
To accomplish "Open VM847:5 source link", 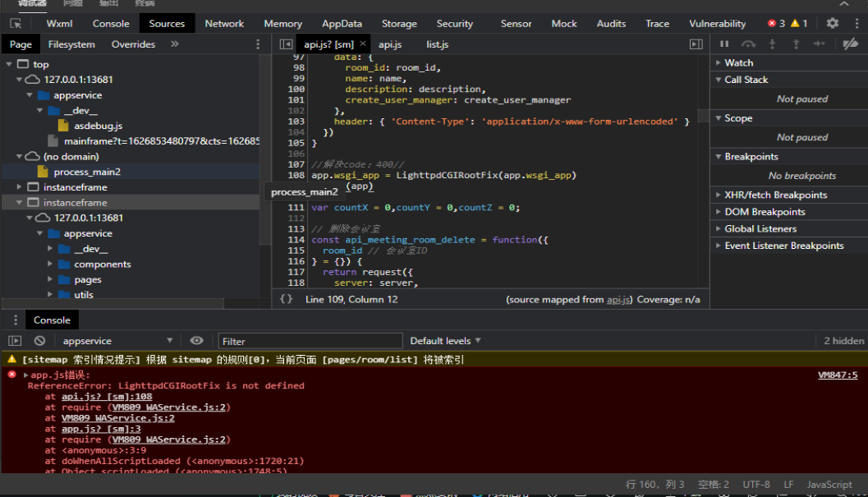I will (838, 375).
